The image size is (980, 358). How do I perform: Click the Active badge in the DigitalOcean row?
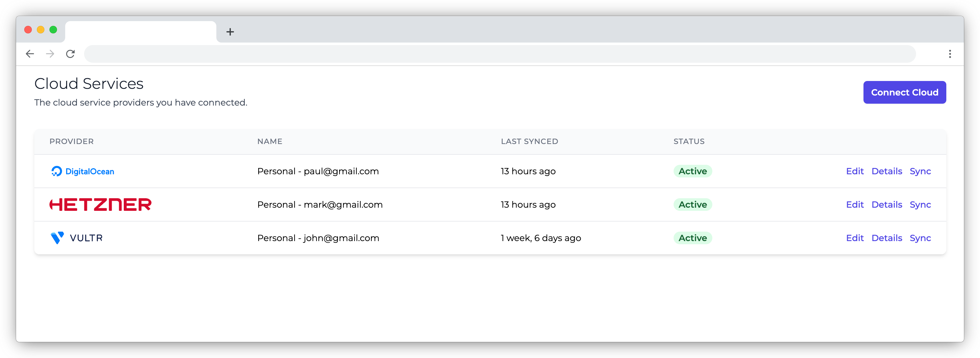pyautogui.click(x=692, y=171)
